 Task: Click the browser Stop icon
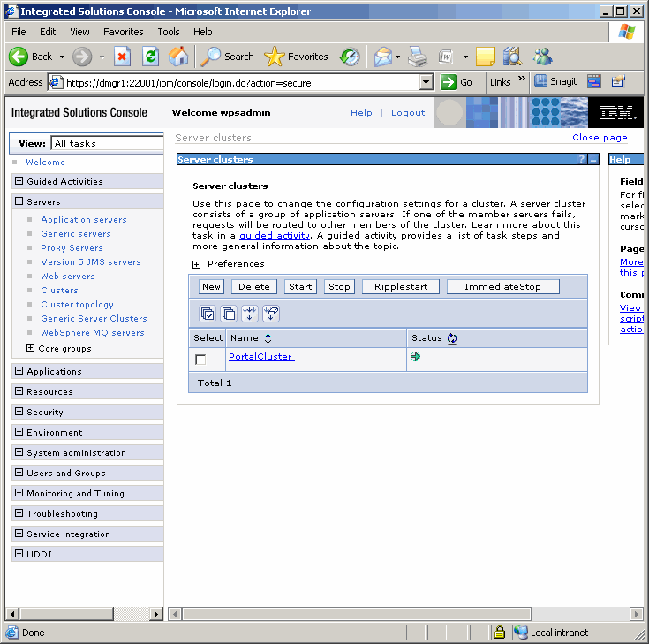pos(122,57)
